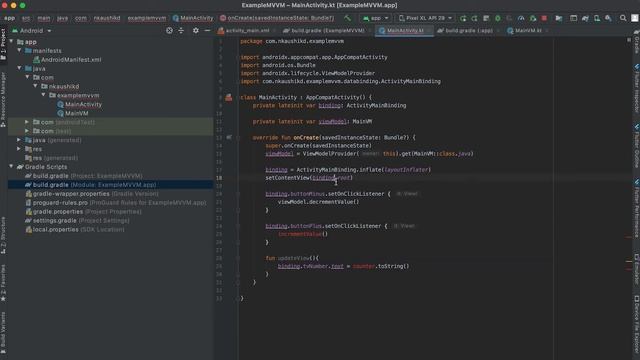Collapse the manifests folder
Image resolution: width=640 pixels, height=360 pixels.
click(x=19, y=51)
